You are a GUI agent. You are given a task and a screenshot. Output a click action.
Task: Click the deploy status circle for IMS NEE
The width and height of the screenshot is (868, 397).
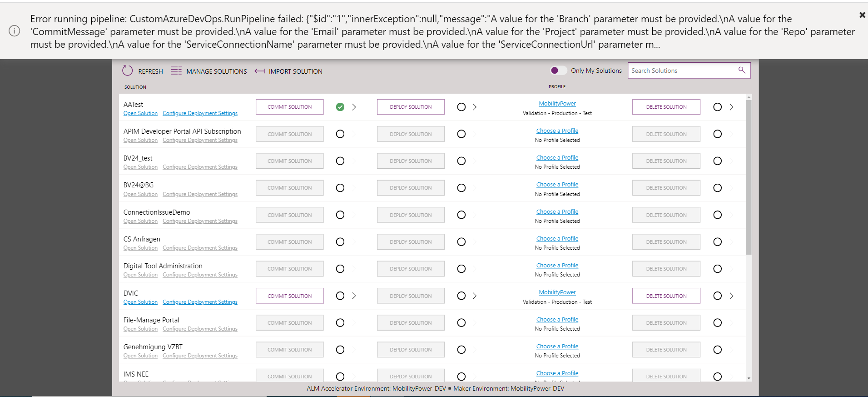461,377
